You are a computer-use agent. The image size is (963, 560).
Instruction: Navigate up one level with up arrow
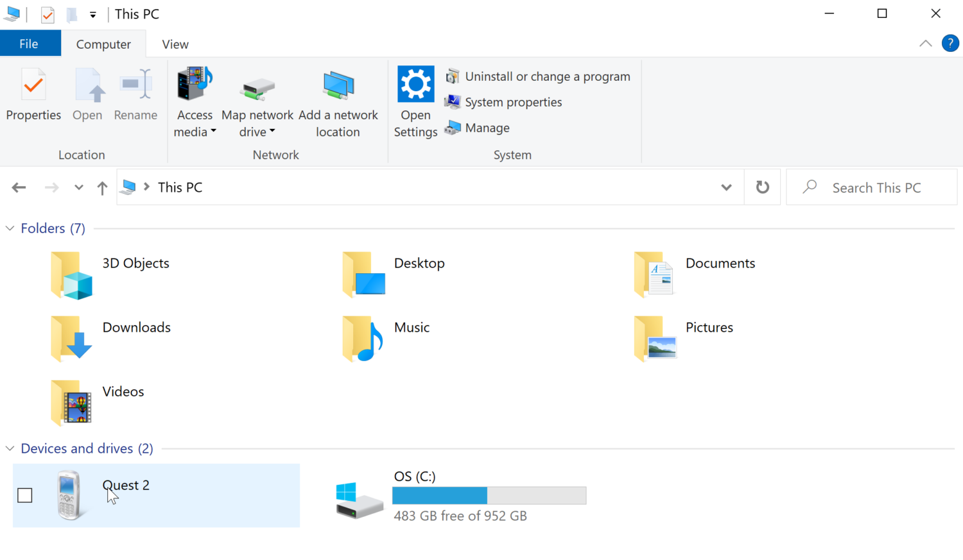[x=102, y=187]
